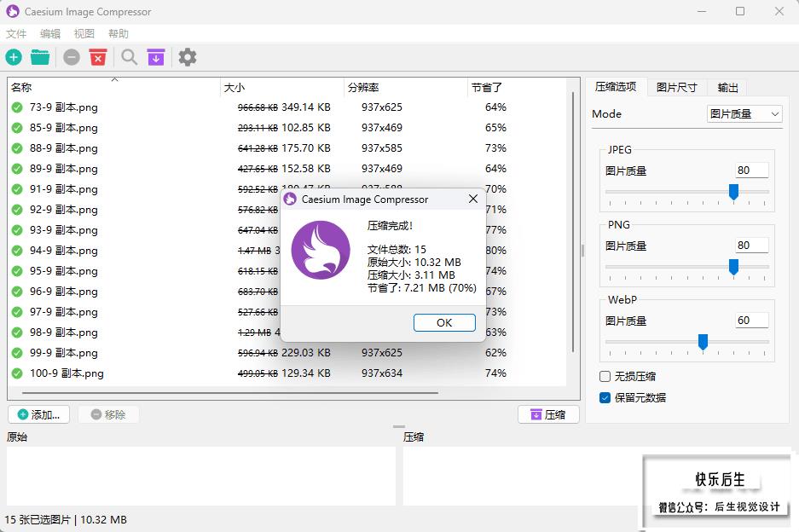Screen dimensions: 799x532
Task: Select the file 73-9 副本.png
Action: point(64,107)
